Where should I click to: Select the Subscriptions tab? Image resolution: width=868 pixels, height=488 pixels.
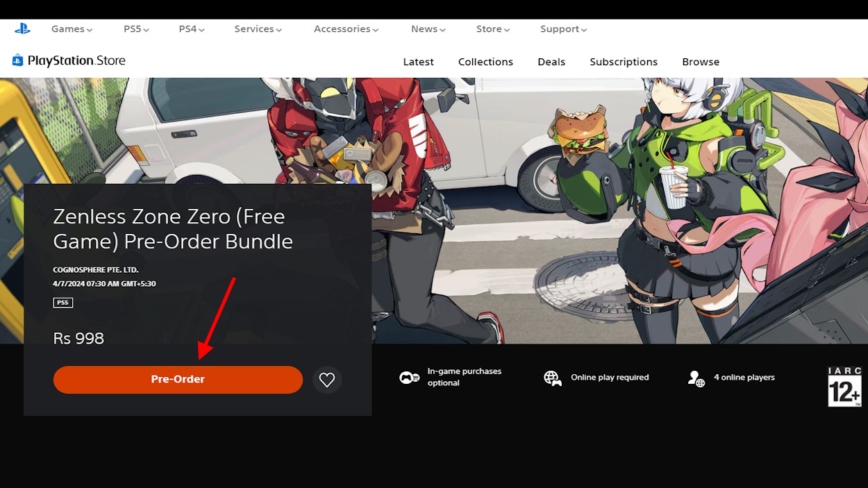point(623,61)
